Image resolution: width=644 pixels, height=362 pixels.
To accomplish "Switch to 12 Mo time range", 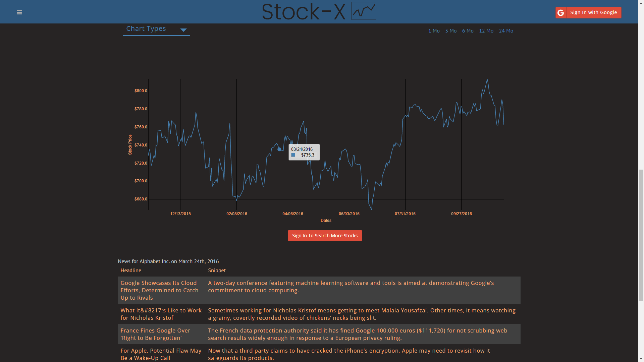I will [486, 31].
